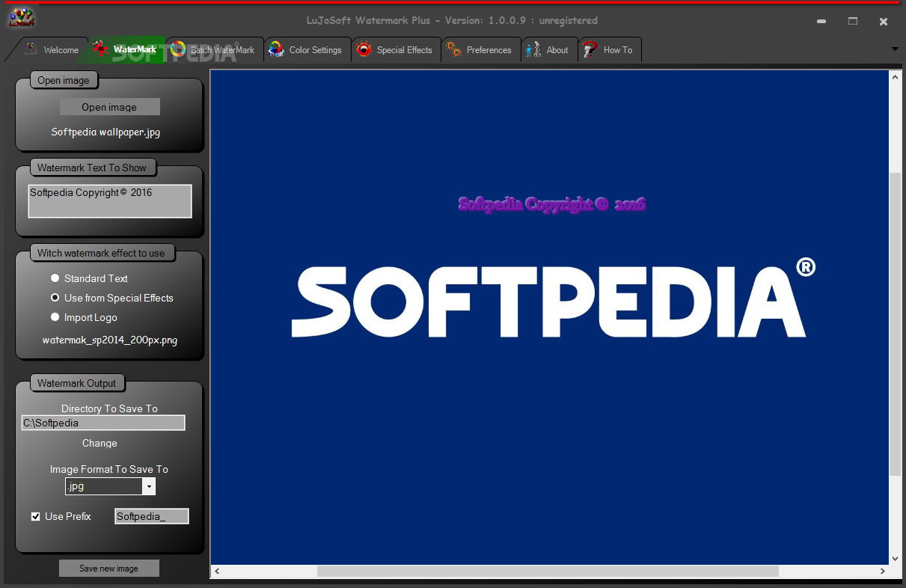Click the Directory To Save To field
The image size is (906, 588).
[103, 423]
